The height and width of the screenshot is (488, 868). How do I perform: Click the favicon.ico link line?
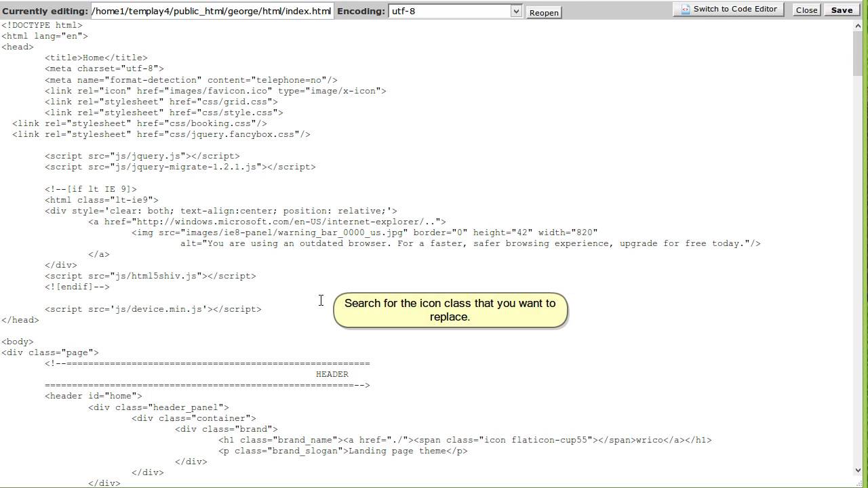coord(216,90)
